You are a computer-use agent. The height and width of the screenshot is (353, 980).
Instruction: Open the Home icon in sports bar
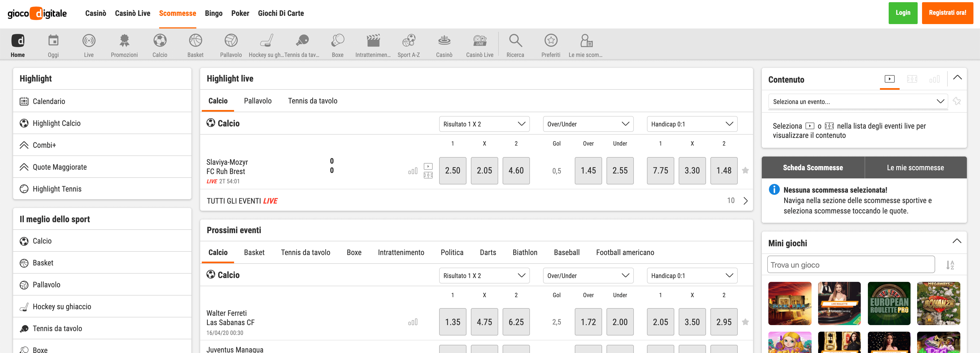[x=18, y=40]
